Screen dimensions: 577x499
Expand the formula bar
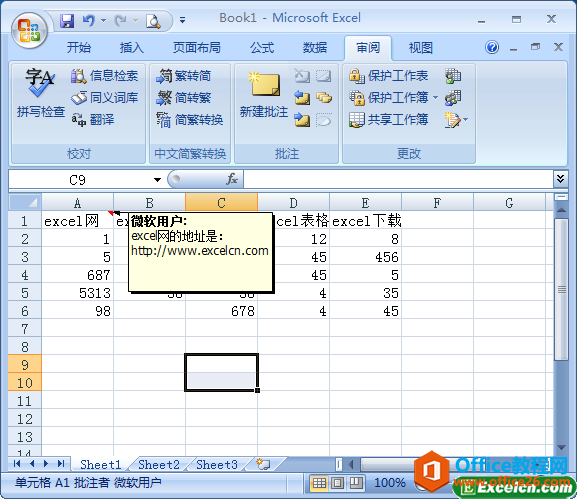pos(560,179)
